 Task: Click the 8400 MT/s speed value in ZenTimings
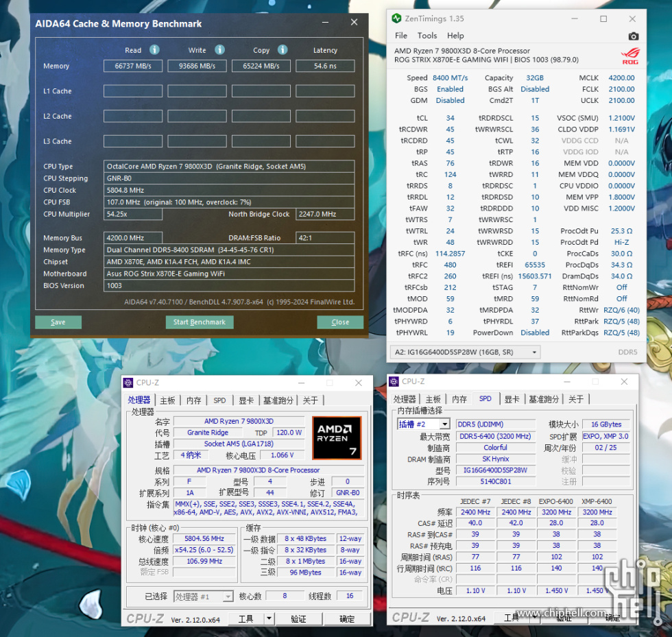click(450, 77)
